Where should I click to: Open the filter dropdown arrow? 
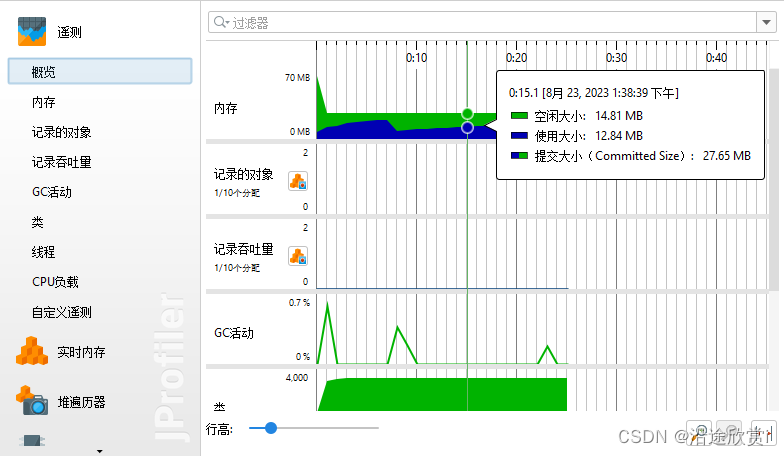(766, 22)
